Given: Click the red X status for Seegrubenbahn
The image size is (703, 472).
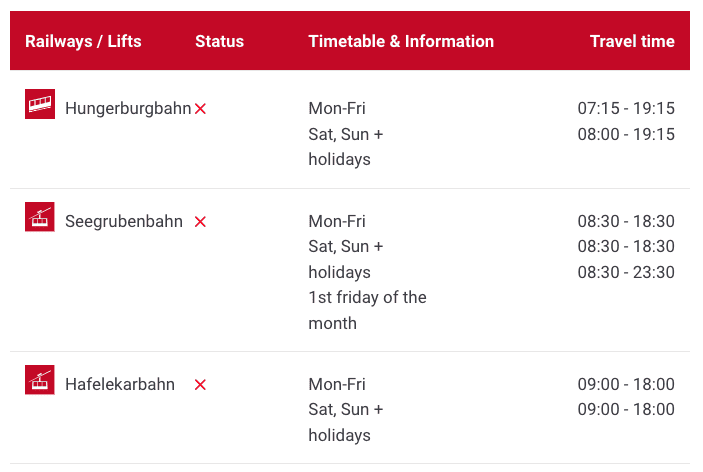Looking at the screenshot, I should click(200, 222).
